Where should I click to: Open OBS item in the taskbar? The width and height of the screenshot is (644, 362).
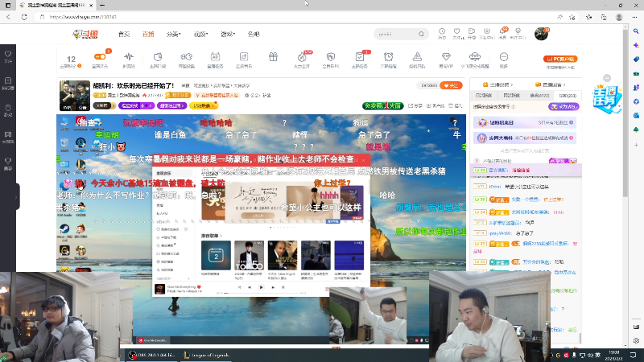point(151,355)
